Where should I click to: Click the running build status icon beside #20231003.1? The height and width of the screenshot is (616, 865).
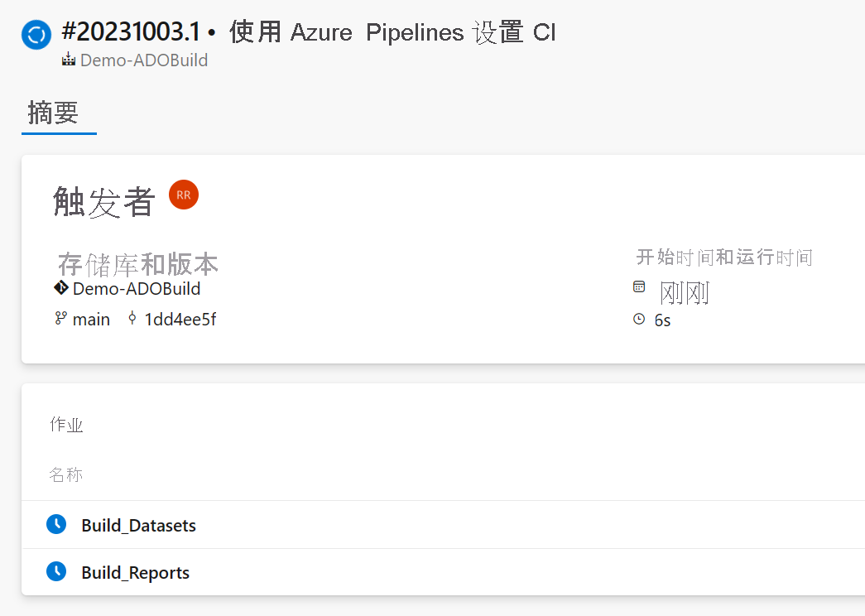36,35
